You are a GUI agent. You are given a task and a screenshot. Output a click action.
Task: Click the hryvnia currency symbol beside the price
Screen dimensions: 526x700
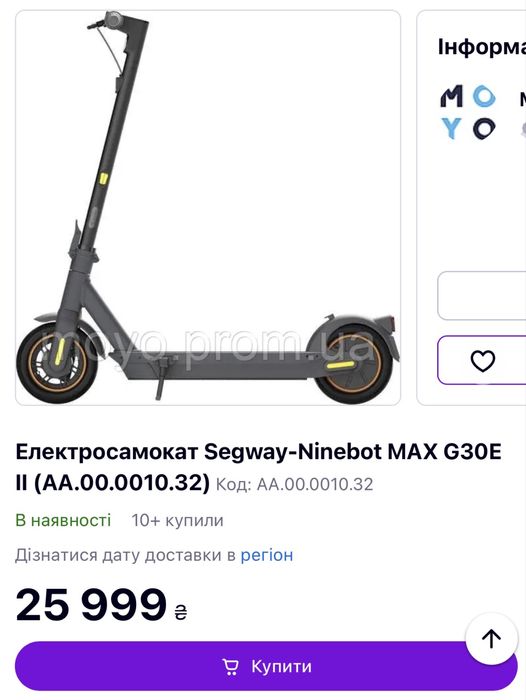pos(180,612)
